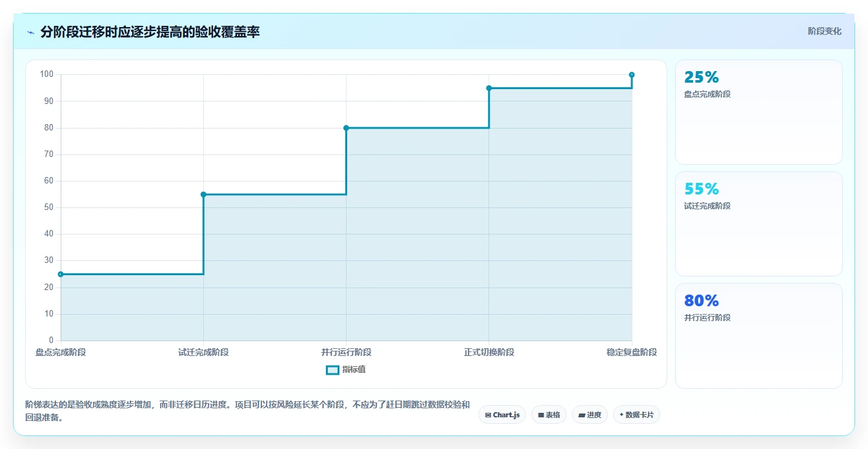Viewport: 868px width, 449px height.
Task: Click the 表格 tag chip
Action: [x=549, y=415]
